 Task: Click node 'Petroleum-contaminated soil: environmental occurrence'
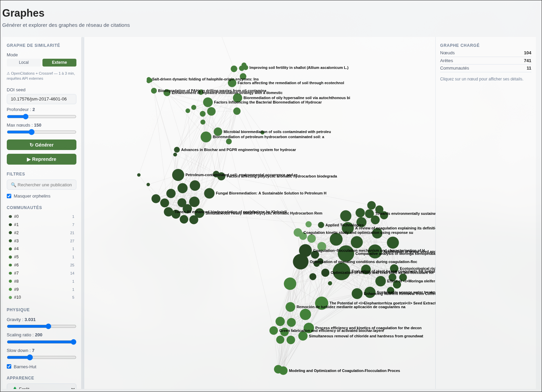178,175
